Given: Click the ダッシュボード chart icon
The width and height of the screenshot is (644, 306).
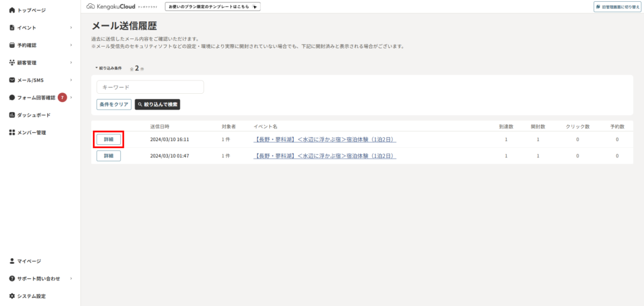Looking at the screenshot, I should 12,115.
